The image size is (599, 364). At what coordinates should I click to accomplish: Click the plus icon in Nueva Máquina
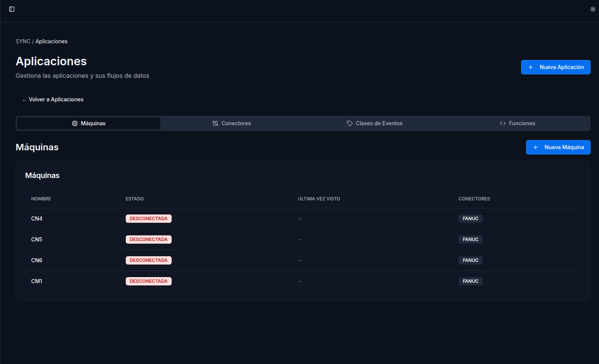[536, 147]
